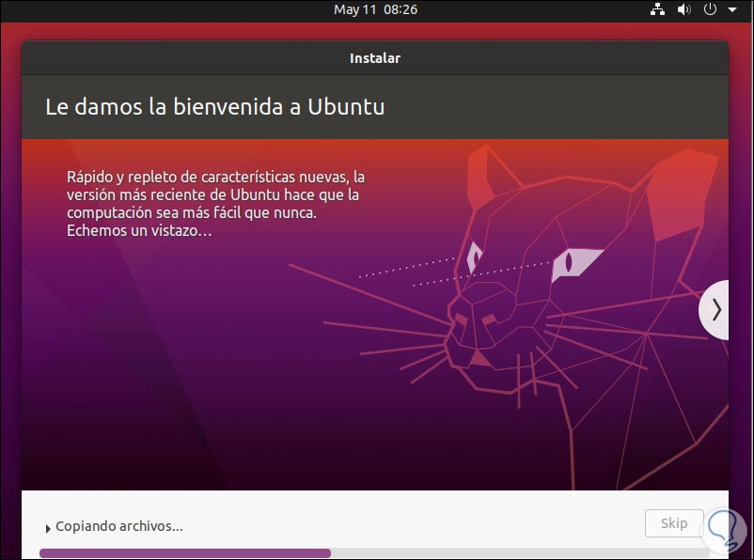This screenshot has width=754, height=560.
Task: Click the power icon in top bar
Action: pyautogui.click(x=710, y=9)
